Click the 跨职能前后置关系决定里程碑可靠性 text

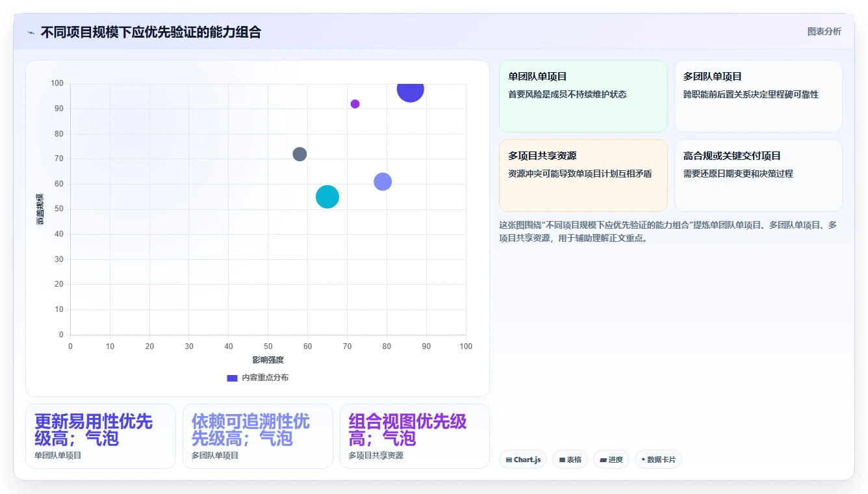751,94
